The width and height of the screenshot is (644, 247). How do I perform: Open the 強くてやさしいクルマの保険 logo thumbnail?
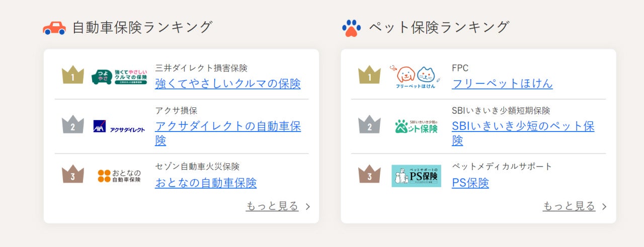tap(119, 77)
